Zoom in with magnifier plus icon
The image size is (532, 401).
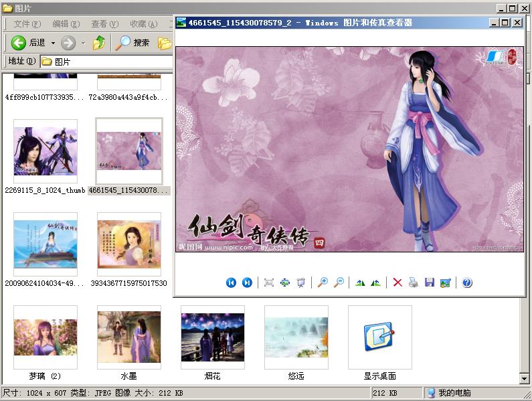click(323, 283)
